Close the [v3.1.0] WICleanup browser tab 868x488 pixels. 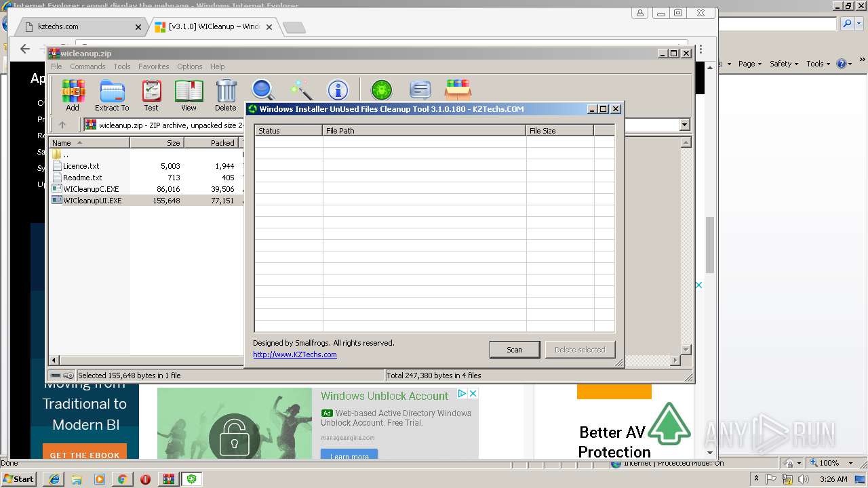(x=269, y=27)
